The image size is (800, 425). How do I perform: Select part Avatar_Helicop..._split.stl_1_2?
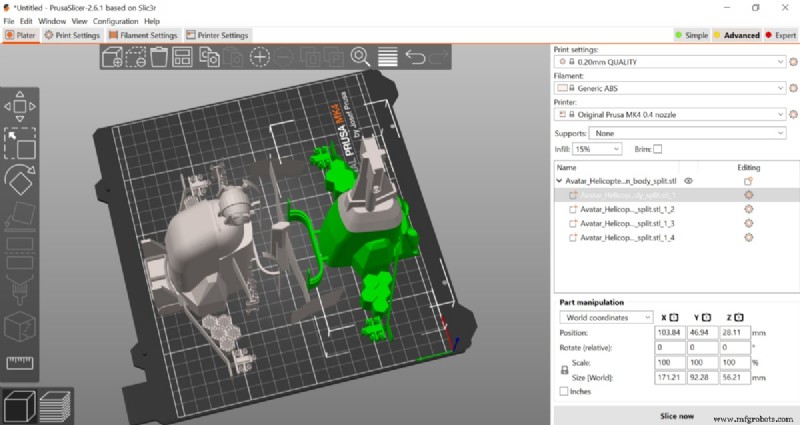[627, 209]
